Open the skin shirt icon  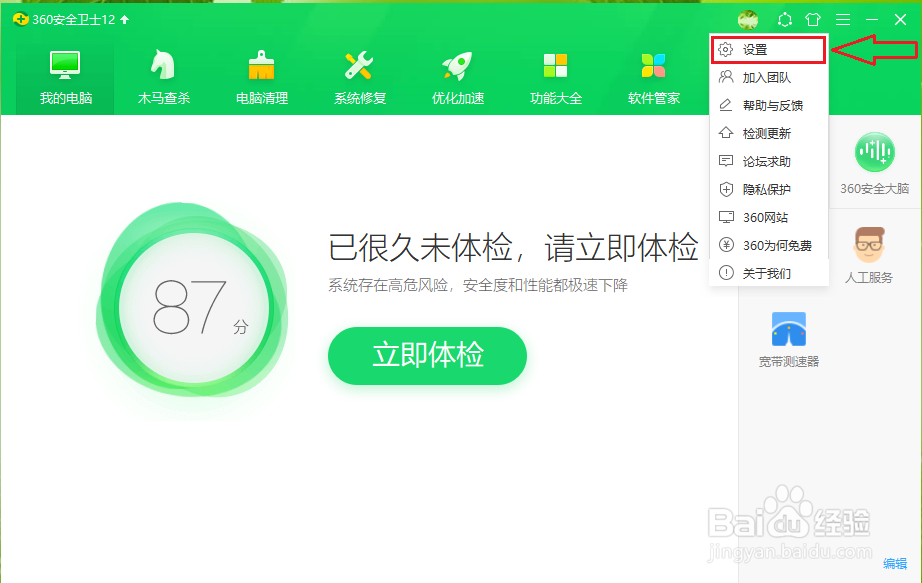[813, 20]
